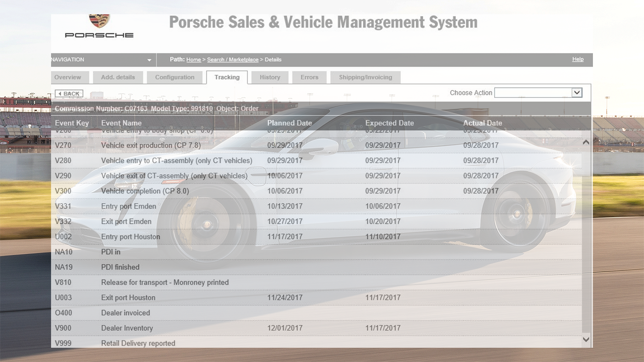Select event key V270
644x362 pixels.
click(x=63, y=145)
